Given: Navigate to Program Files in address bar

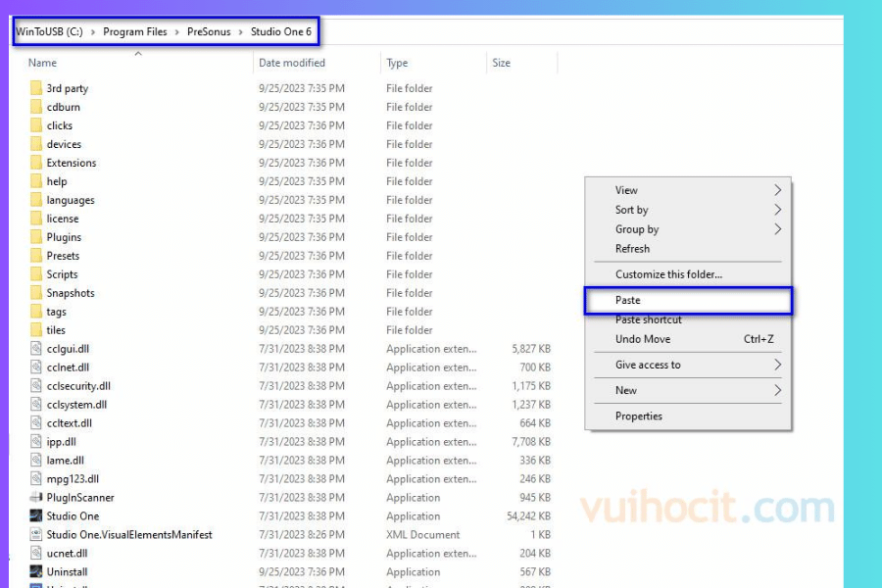Looking at the screenshot, I should 135,31.
